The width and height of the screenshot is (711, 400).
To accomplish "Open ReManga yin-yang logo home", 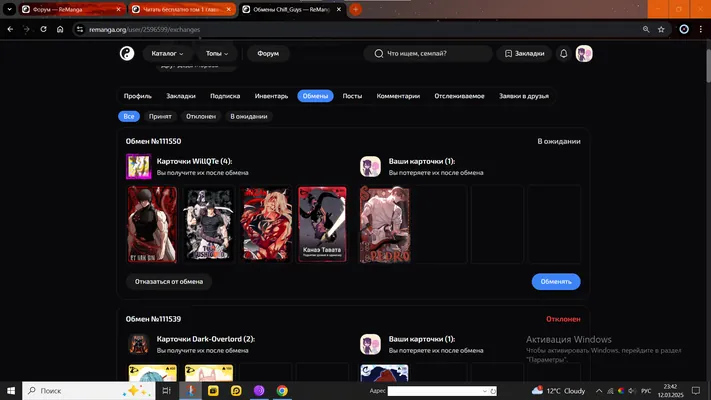I will coord(127,54).
